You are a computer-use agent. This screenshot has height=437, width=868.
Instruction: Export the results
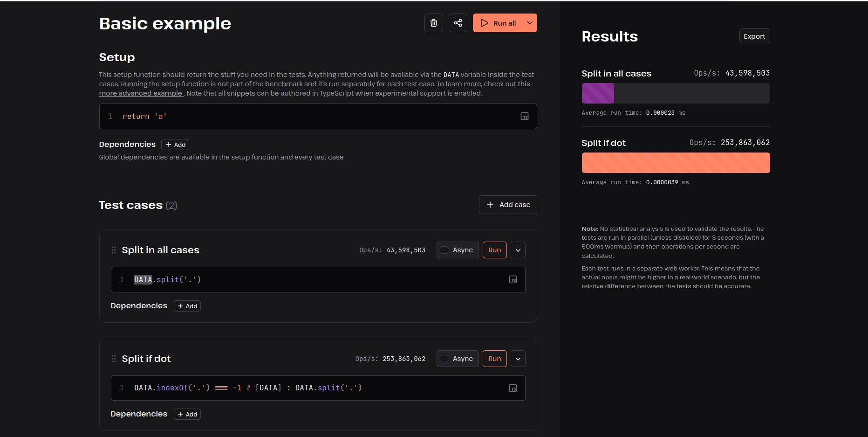point(754,36)
